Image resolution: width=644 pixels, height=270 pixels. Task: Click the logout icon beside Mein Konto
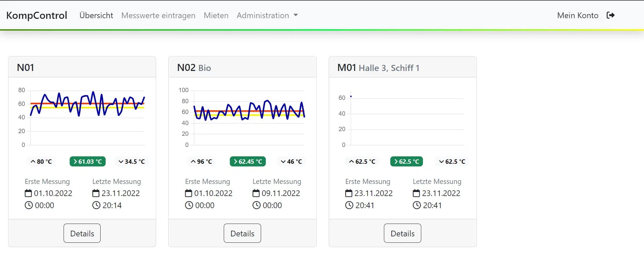tap(610, 15)
